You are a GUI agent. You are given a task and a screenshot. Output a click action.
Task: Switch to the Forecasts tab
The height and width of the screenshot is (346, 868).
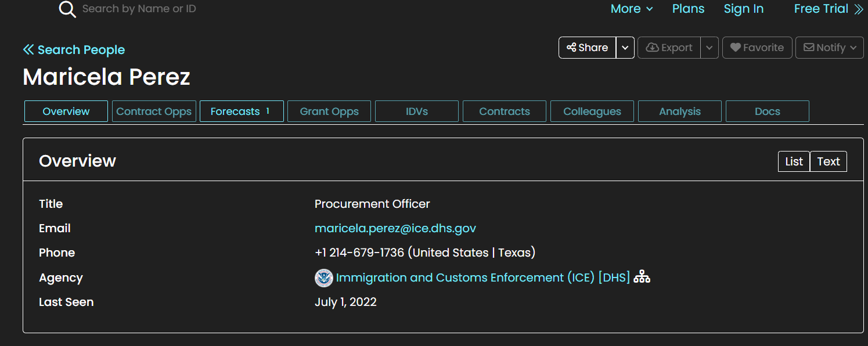(242, 111)
